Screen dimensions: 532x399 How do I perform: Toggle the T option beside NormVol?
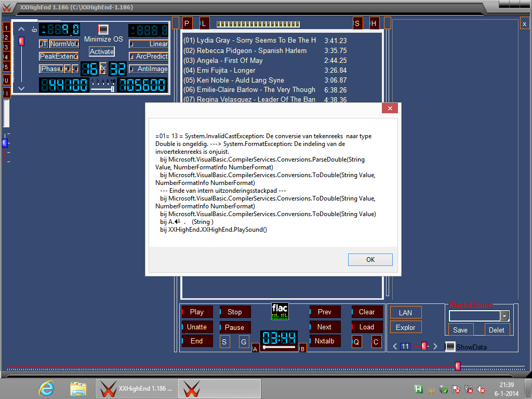(43, 44)
